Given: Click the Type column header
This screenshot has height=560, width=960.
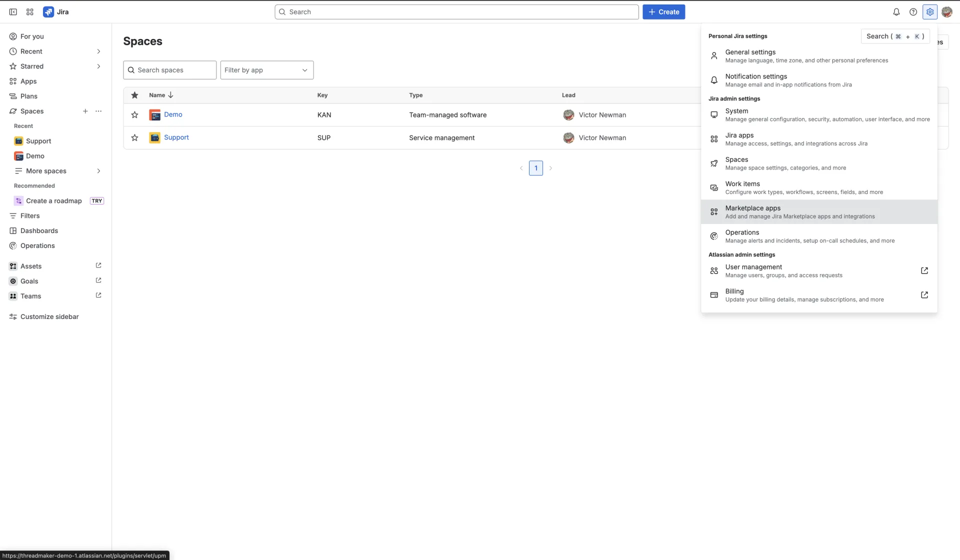Looking at the screenshot, I should point(416,95).
